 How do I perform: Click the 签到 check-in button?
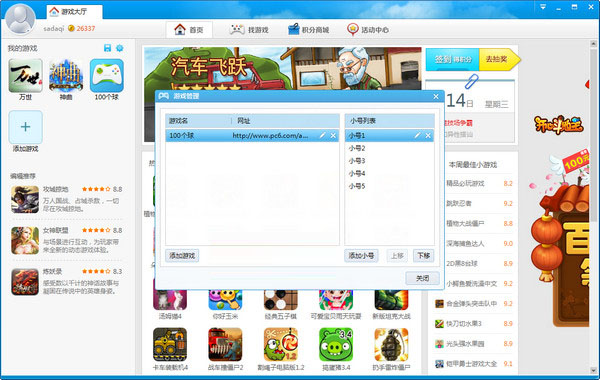453,59
